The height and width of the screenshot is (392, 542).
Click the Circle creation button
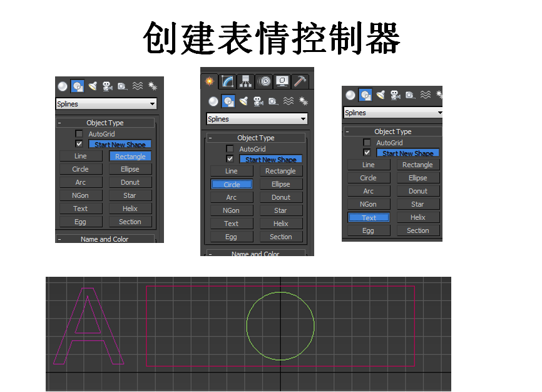coord(232,184)
